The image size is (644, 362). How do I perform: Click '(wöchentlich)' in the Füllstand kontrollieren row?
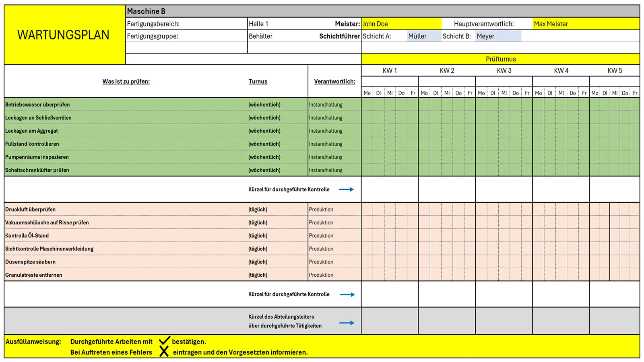(264, 144)
